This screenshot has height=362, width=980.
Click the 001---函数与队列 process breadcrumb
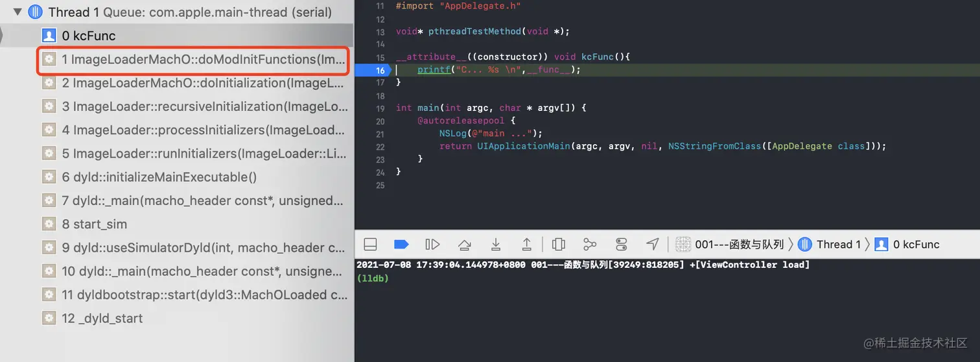pos(740,245)
